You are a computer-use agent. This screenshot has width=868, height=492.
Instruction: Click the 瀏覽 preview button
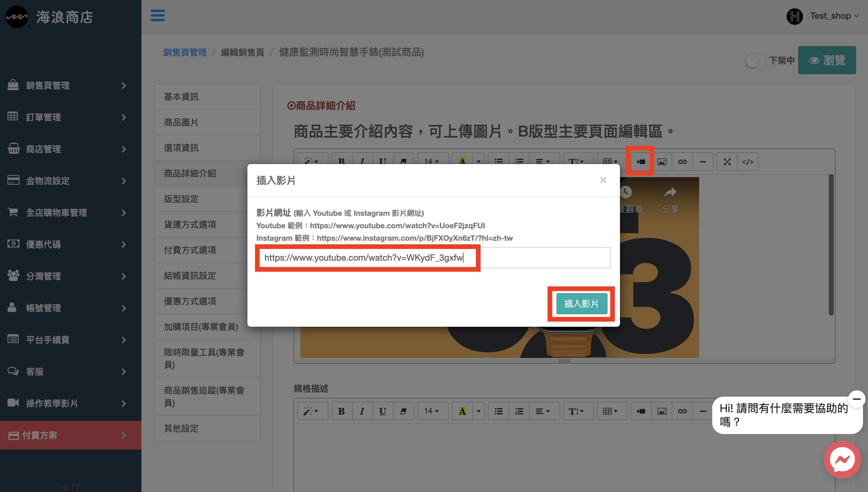tap(827, 60)
